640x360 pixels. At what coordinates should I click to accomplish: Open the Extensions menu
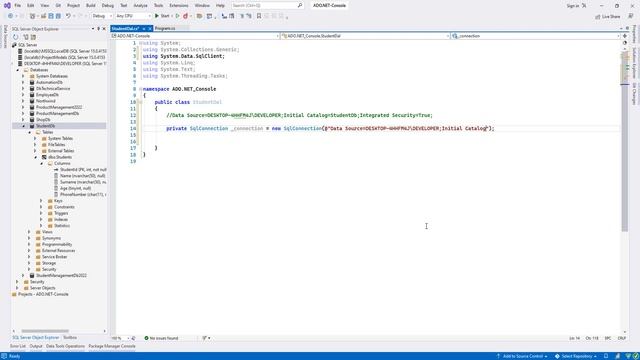(x=179, y=5)
